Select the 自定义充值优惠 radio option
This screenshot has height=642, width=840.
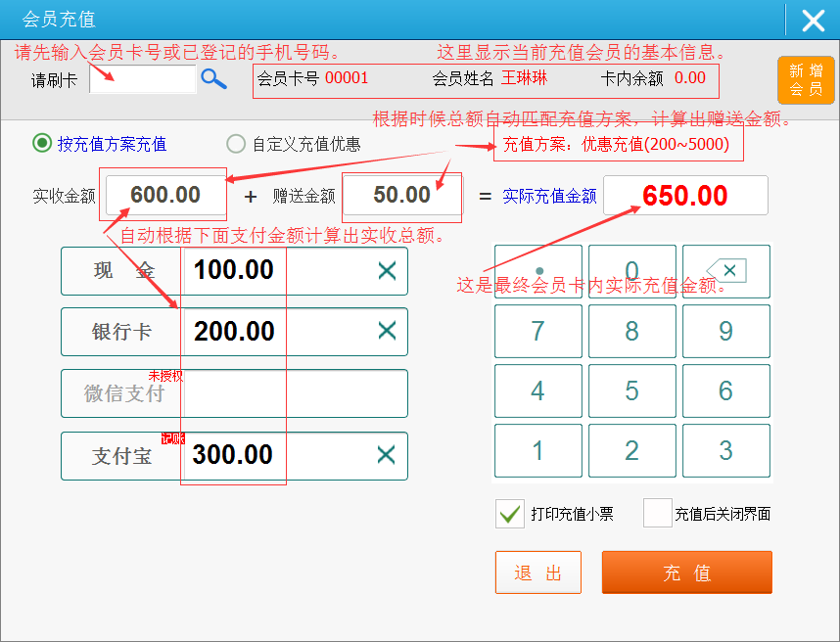point(236,144)
